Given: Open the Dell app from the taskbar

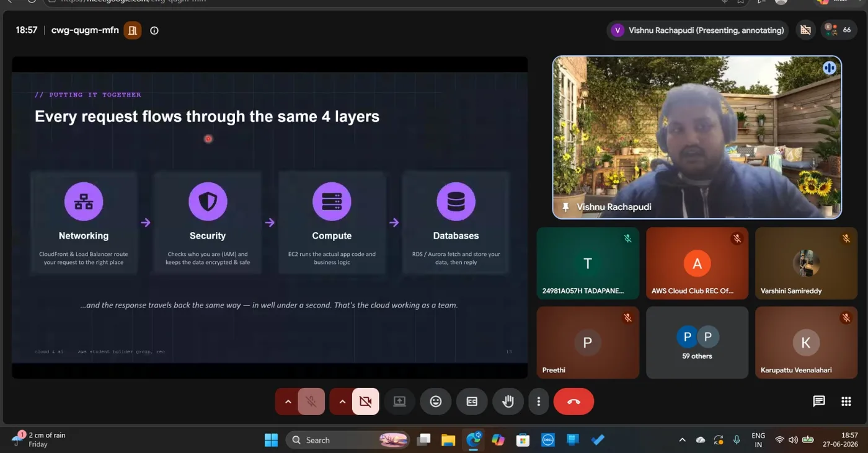Looking at the screenshot, I should click(547, 440).
